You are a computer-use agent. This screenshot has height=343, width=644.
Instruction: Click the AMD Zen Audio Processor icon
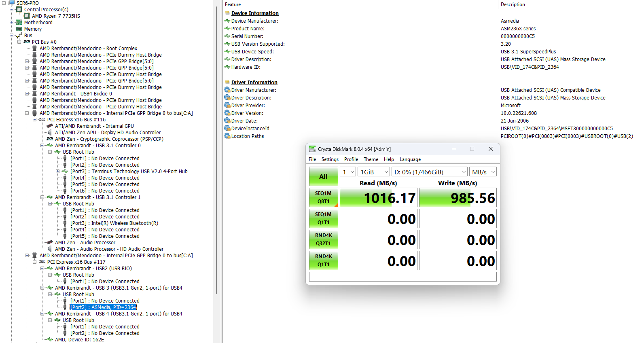[x=50, y=242]
